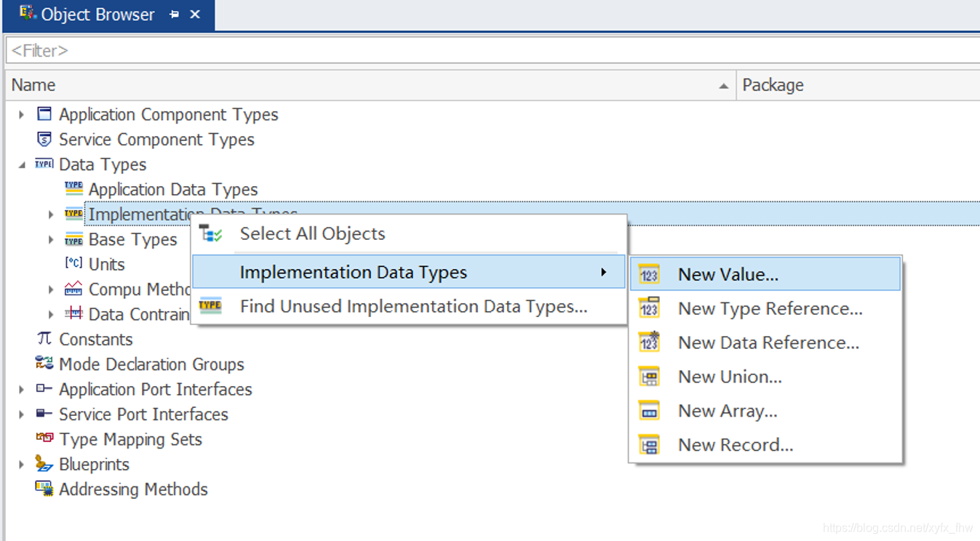980x541 pixels.
Task: Select Service Component Types tree item
Action: 156,140
